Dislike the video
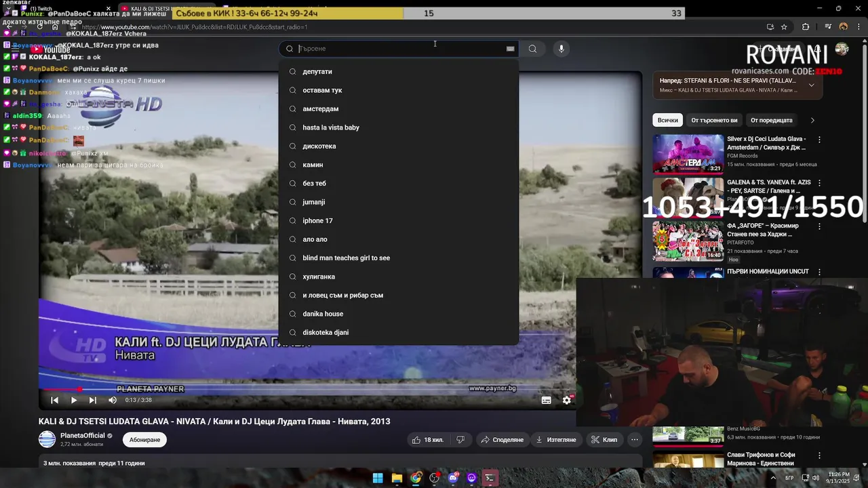The height and width of the screenshot is (488, 868). point(460,440)
